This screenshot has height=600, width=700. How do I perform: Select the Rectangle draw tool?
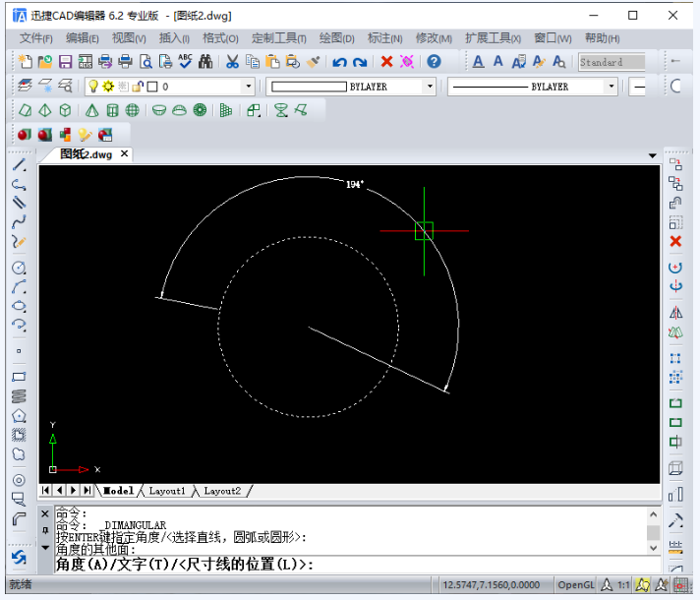(19, 378)
